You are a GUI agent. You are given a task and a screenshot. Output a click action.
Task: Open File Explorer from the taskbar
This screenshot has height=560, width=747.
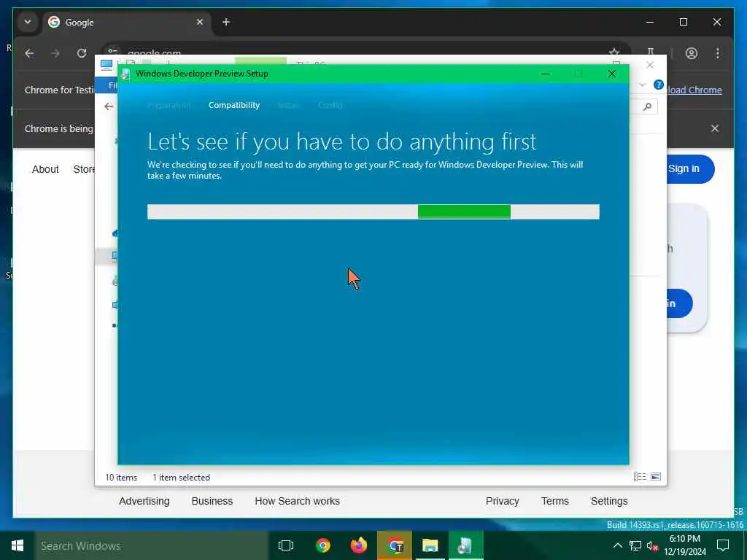430,545
